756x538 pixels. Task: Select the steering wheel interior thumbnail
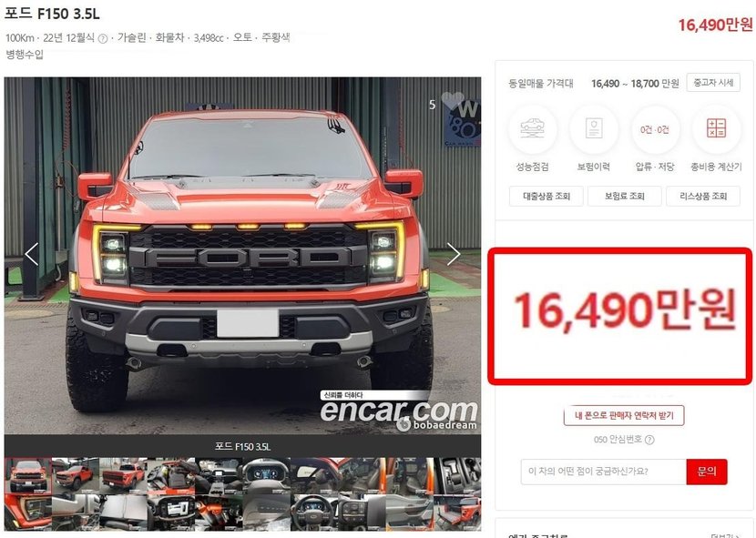tap(314, 512)
